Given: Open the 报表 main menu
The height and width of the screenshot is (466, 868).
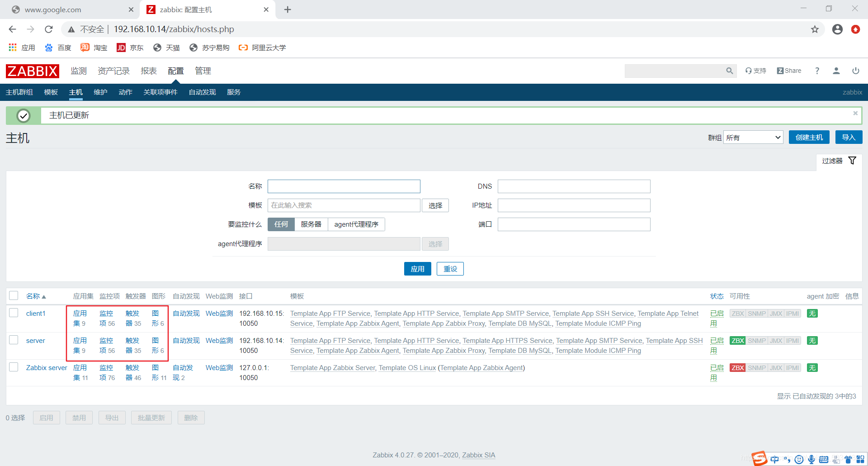Looking at the screenshot, I should [x=149, y=71].
